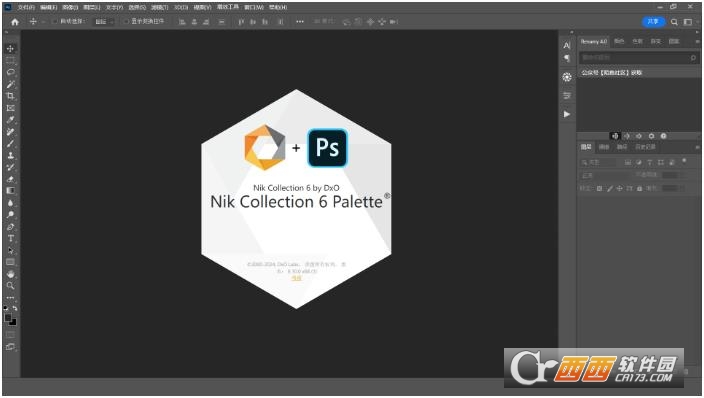Swap foreground and background colors
The width and height of the screenshot is (704, 398).
[x=15, y=309]
